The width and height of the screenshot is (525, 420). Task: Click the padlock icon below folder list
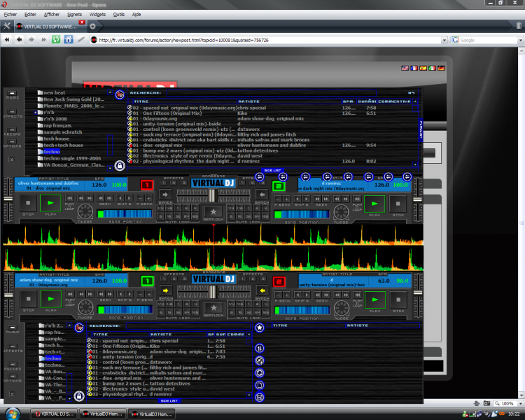[120, 166]
